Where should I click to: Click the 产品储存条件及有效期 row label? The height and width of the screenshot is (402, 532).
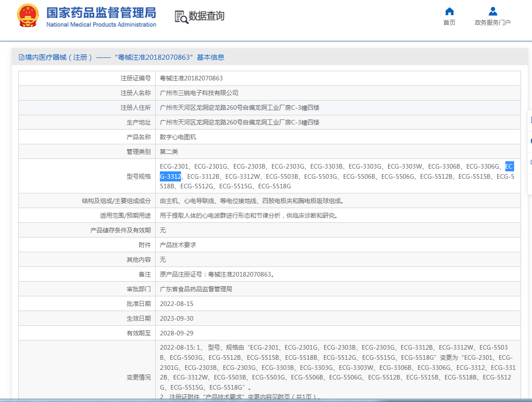coord(120,230)
